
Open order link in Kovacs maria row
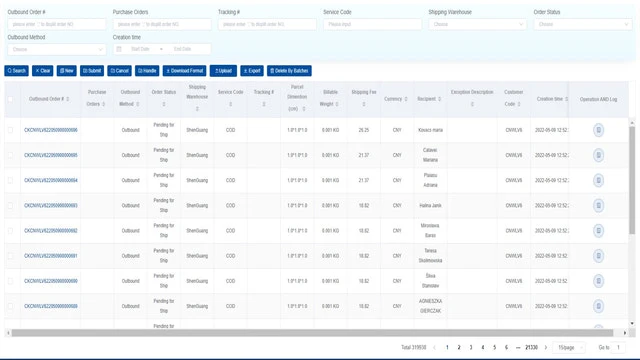51,130
